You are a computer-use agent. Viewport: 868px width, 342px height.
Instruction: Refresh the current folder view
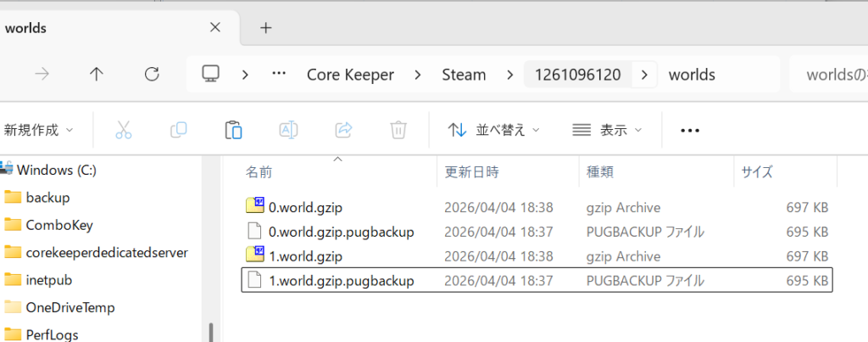pos(152,75)
